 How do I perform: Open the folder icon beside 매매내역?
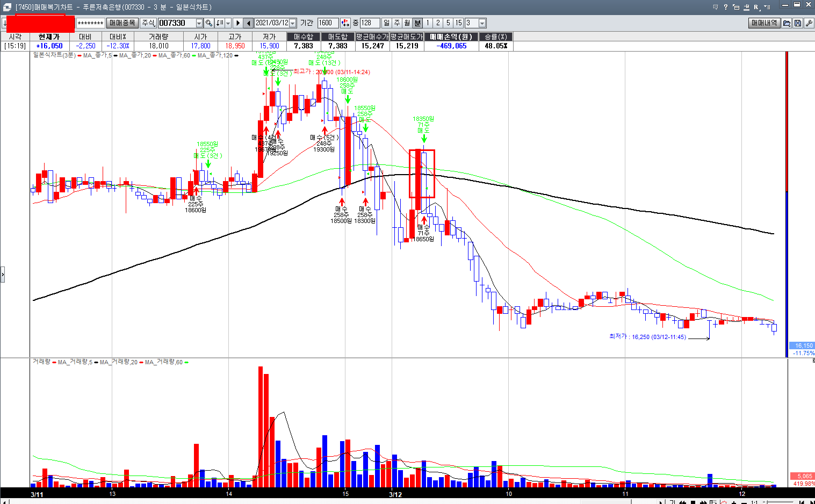tap(787, 23)
